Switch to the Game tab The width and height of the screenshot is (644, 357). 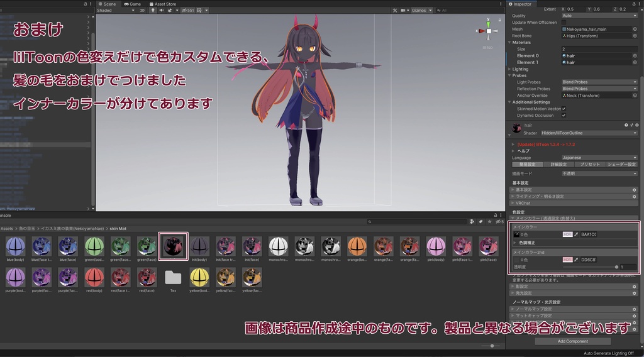(133, 4)
